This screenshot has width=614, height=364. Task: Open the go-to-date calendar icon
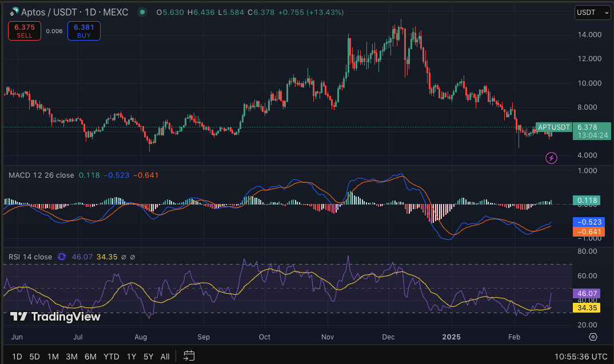point(189,356)
